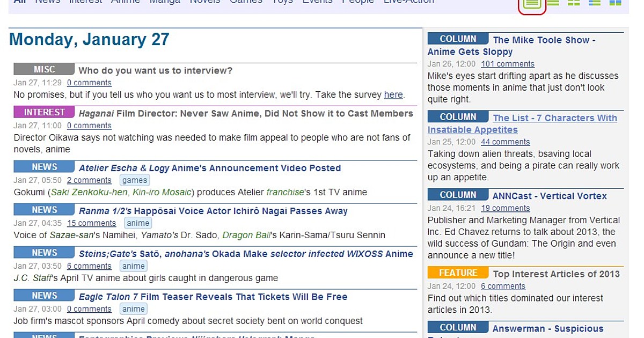Open the '2 comments' link for Atelier article
The width and height of the screenshot is (644, 338).
pyautogui.click(x=89, y=180)
